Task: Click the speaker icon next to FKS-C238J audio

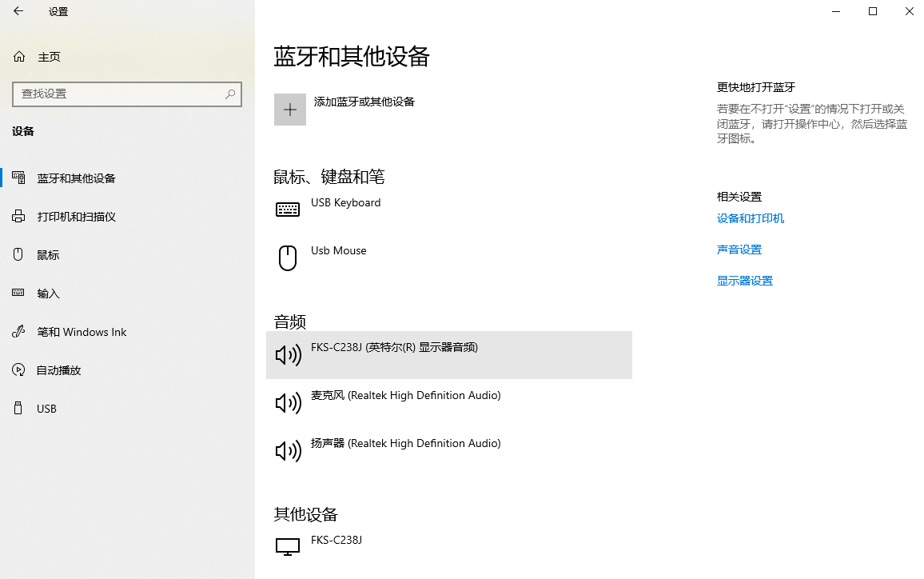Action: coord(288,354)
